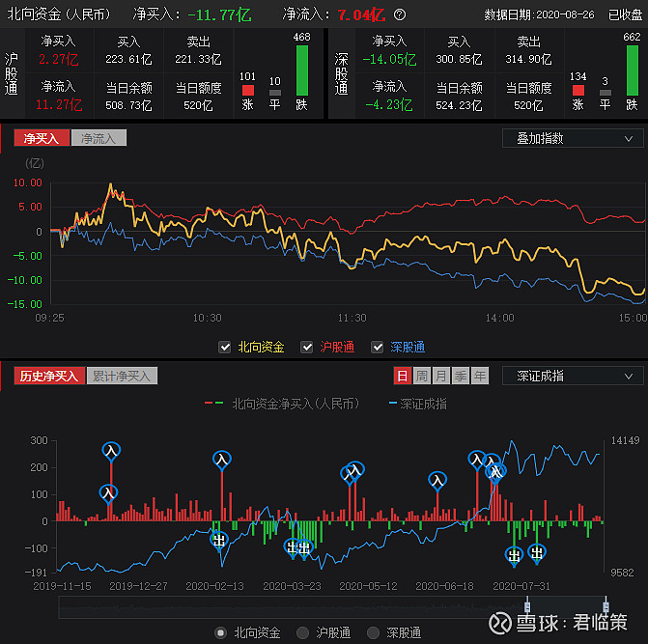
Task: Open the 深证成指 index dropdown
Action: click(573, 377)
